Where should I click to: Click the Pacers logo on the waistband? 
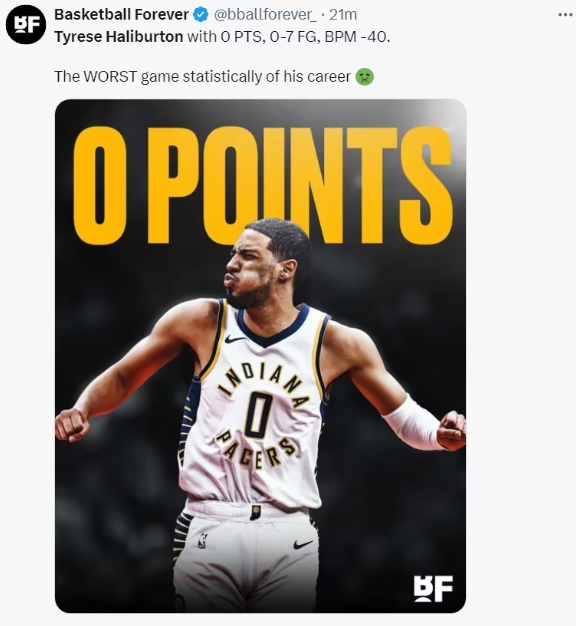[255, 512]
